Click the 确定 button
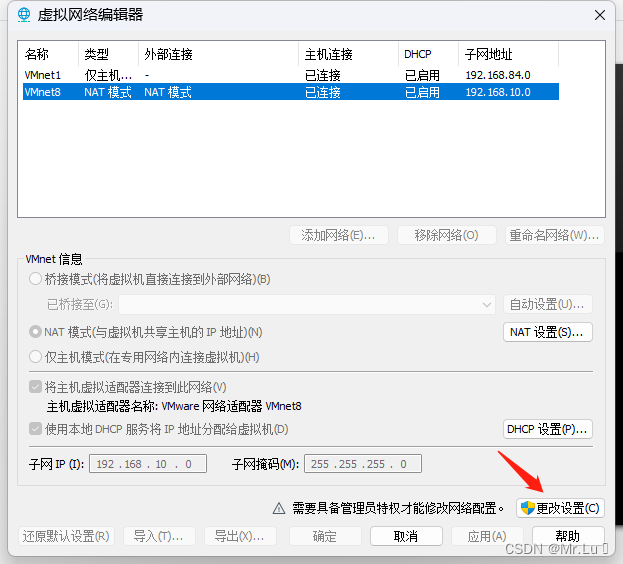This screenshot has width=623, height=564. 325,536
